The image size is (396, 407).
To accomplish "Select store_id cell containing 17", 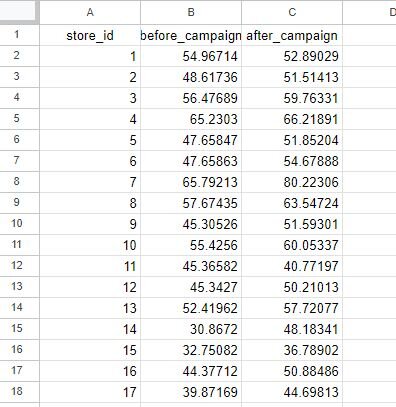I will 90,392.
